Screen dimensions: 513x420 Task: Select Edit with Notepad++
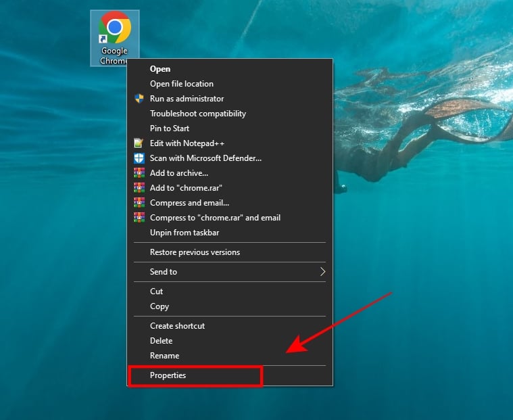pos(230,143)
